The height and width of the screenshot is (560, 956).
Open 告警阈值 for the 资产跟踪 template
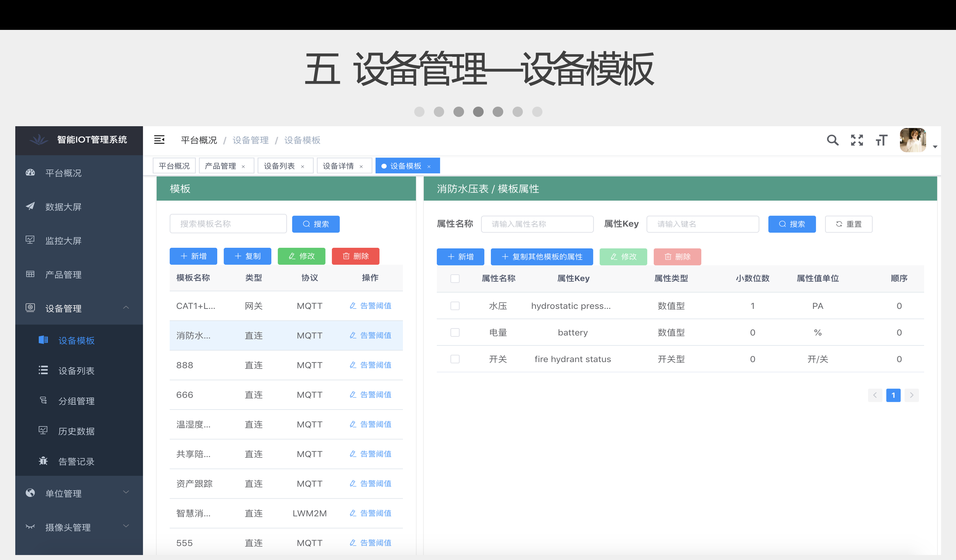[370, 483]
